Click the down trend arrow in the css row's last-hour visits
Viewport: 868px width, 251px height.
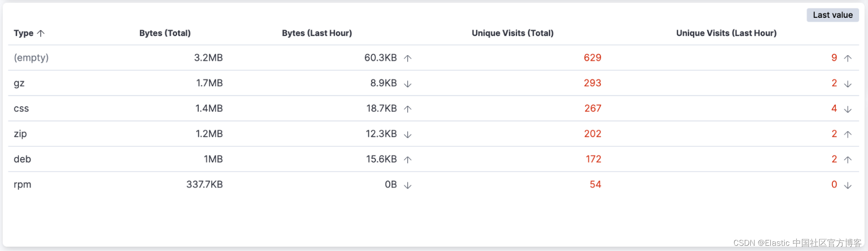pyautogui.click(x=848, y=109)
